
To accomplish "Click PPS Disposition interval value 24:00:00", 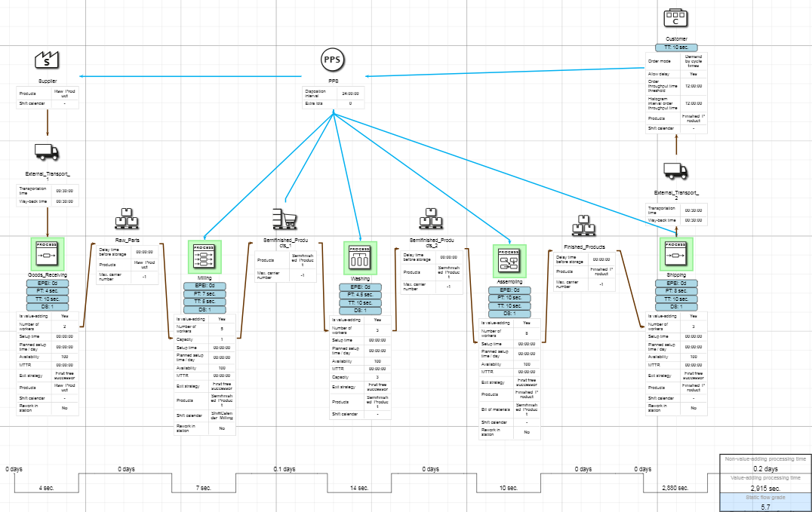I will 349,94.
